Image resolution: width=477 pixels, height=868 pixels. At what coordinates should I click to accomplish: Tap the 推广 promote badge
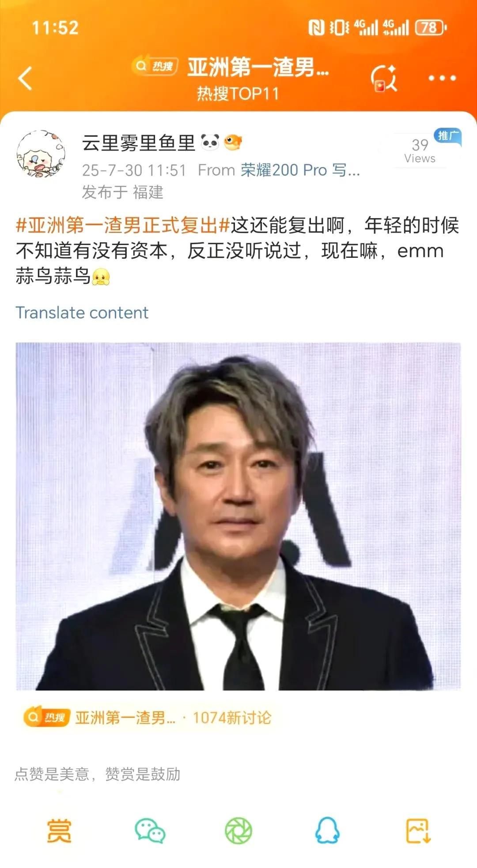[x=447, y=136]
